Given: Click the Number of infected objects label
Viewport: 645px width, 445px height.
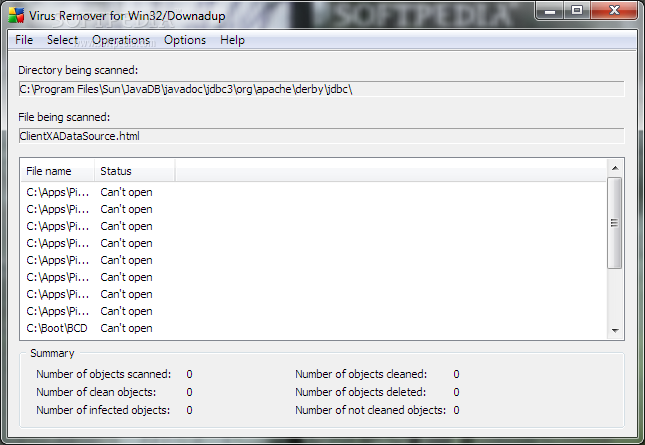Looking at the screenshot, I should [103, 410].
